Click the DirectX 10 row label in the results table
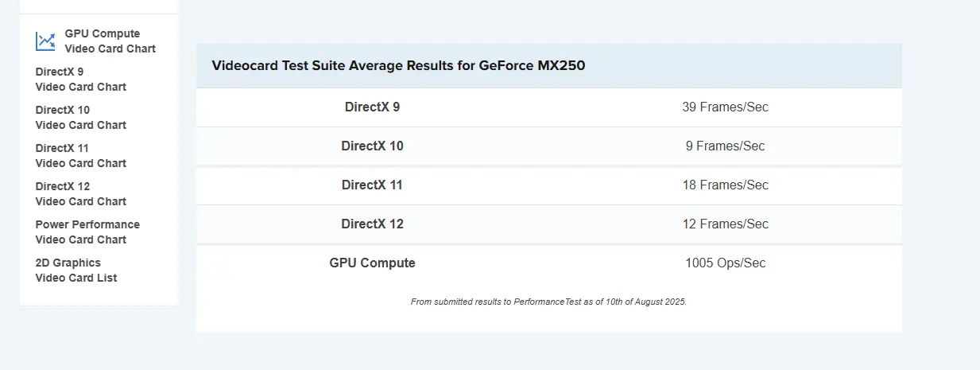This screenshot has width=980, height=370. [372, 146]
